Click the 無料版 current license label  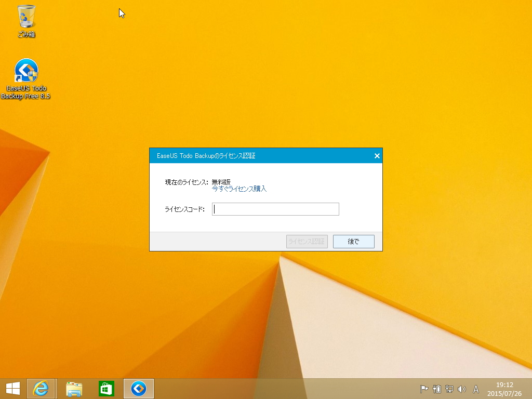coord(220,181)
